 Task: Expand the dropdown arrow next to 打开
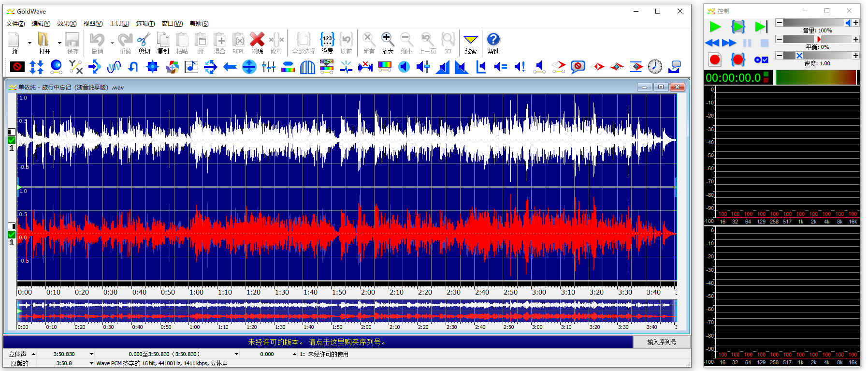pos(59,43)
